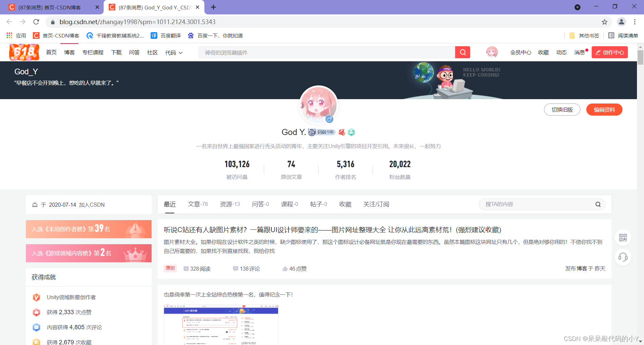Click the browser back arrow

click(x=9, y=22)
